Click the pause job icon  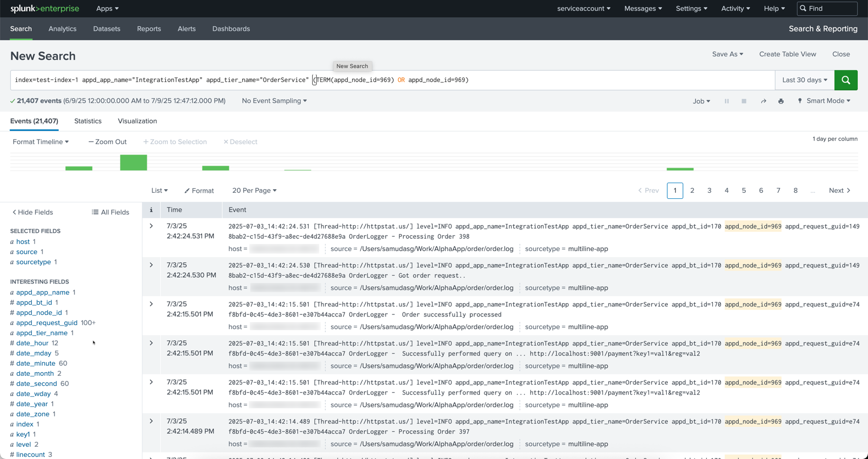click(x=727, y=101)
